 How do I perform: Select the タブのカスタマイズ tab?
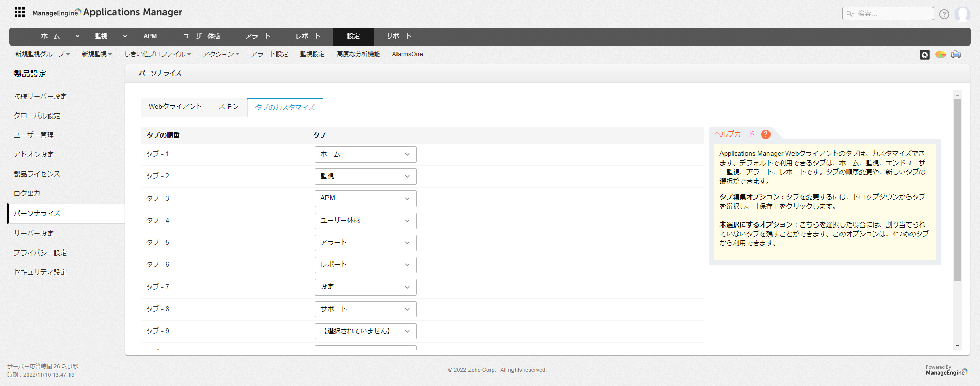pos(285,107)
